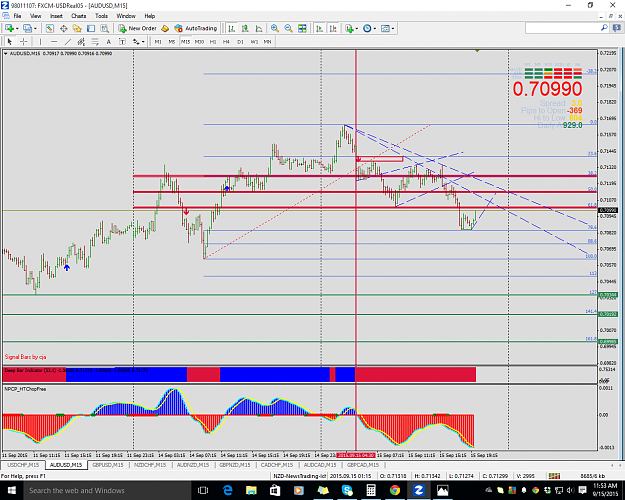Open Windows Start menu
This screenshot has height=500, width=625.
point(11,490)
